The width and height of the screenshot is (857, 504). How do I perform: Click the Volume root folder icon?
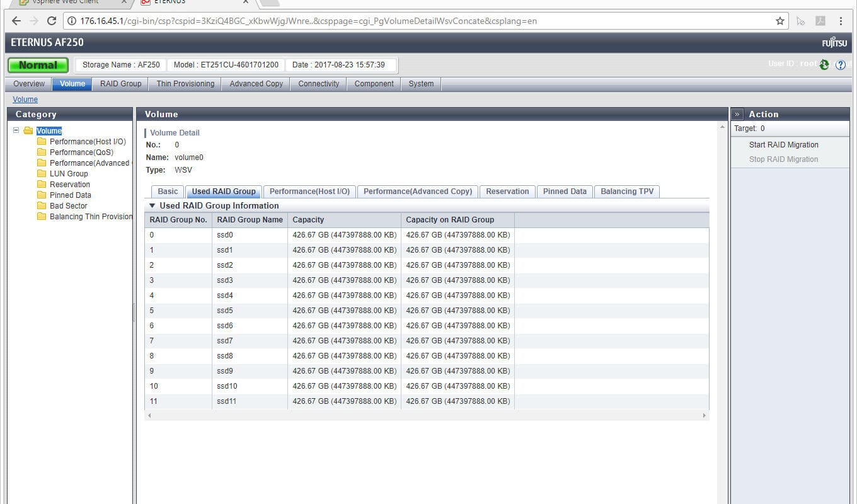click(28, 131)
